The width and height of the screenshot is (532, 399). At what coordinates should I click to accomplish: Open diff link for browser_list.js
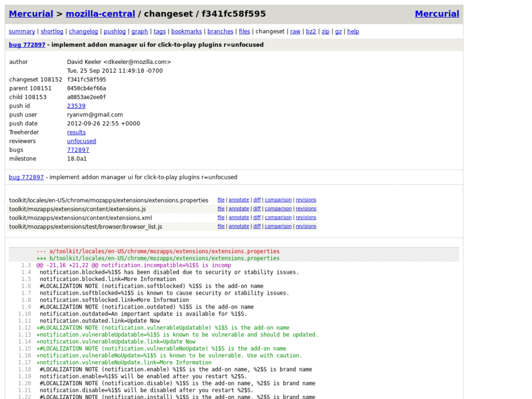pyautogui.click(x=257, y=227)
